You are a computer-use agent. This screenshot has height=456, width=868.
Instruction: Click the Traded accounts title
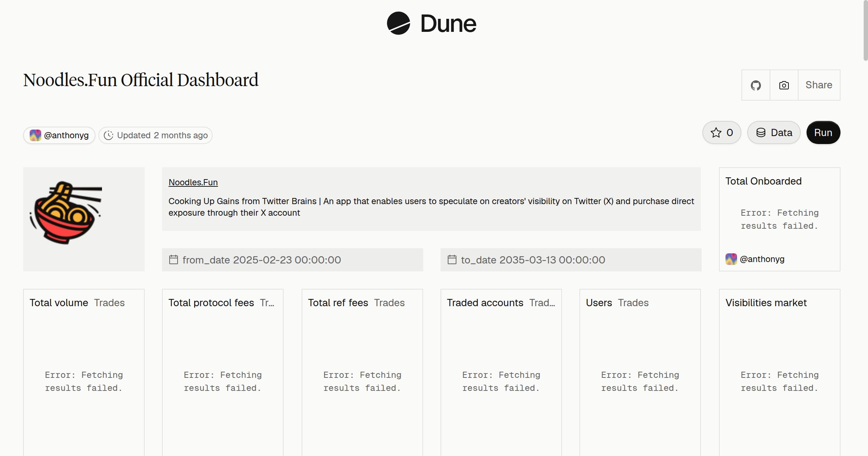coord(485,303)
